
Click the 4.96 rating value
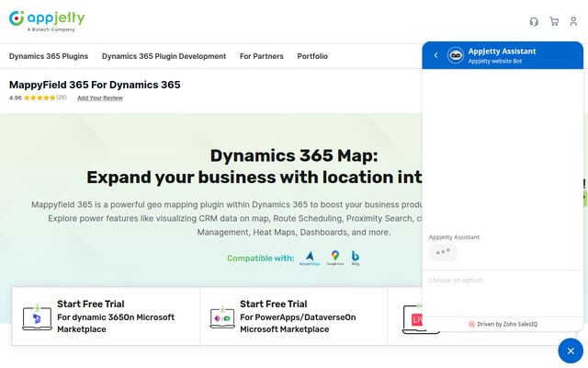coord(16,98)
